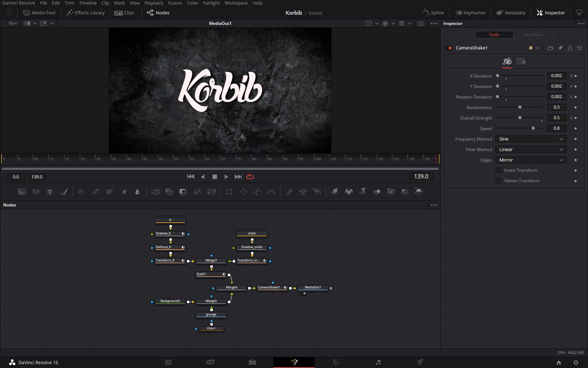The width and height of the screenshot is (588, 368).
Task: Add a Background tool from the toolbar
Action: tap(22, 192)
